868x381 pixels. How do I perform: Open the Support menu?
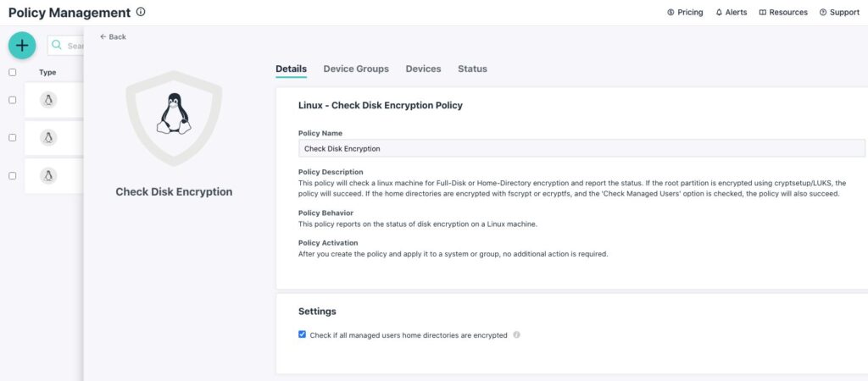tap(839, 13)
